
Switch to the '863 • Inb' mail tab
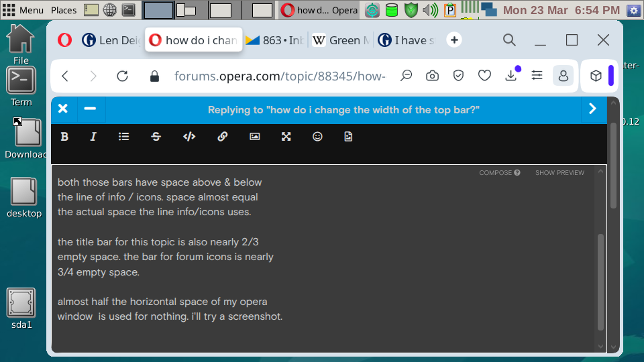coord(275,40)
